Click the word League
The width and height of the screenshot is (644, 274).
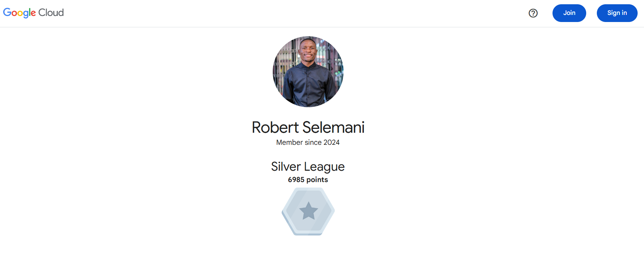click(x=324, y=167)
